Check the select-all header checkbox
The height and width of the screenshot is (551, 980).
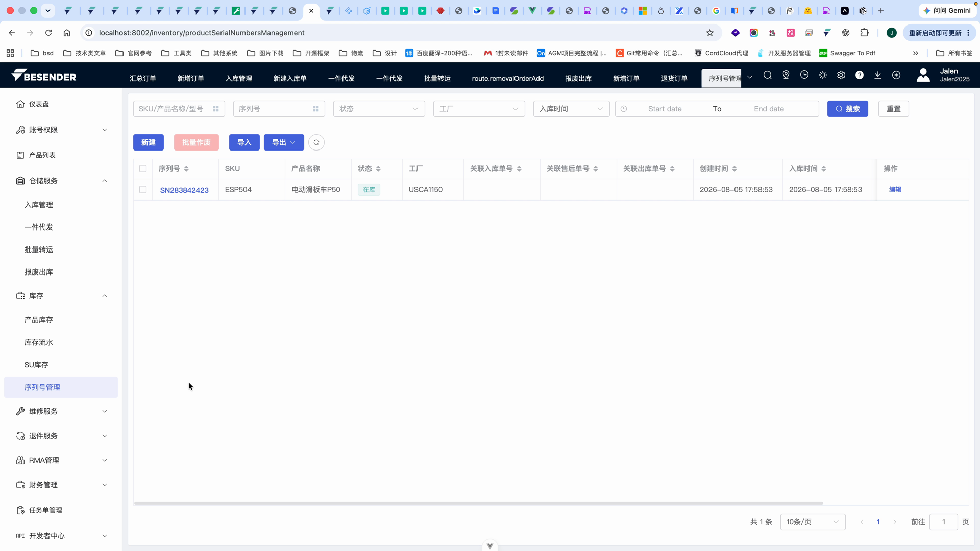point(143,169)
